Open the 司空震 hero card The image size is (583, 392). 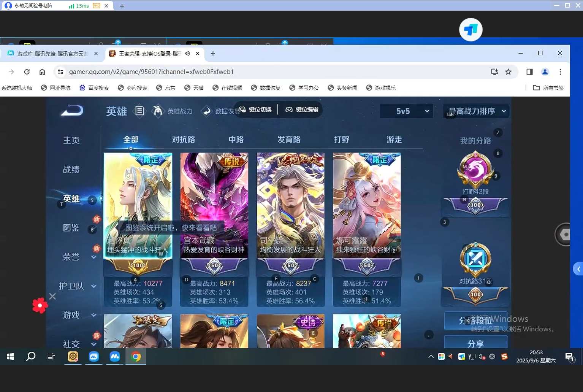pos(291,229)
